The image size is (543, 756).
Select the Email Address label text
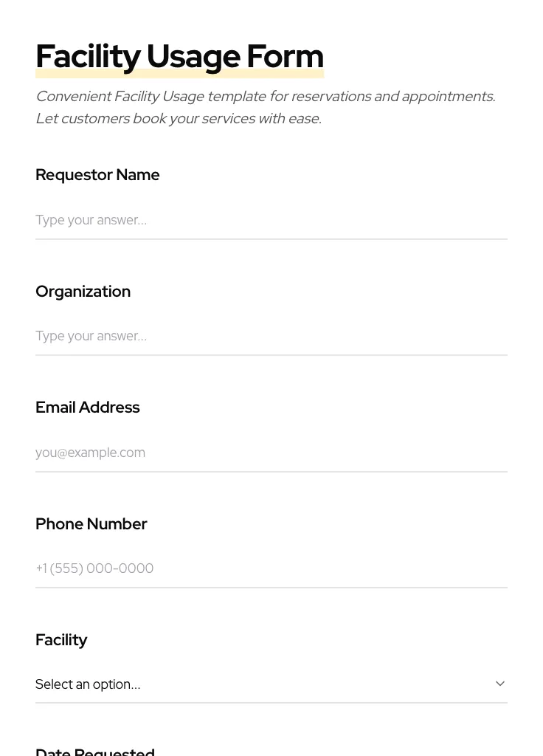[x=87, y=408]
